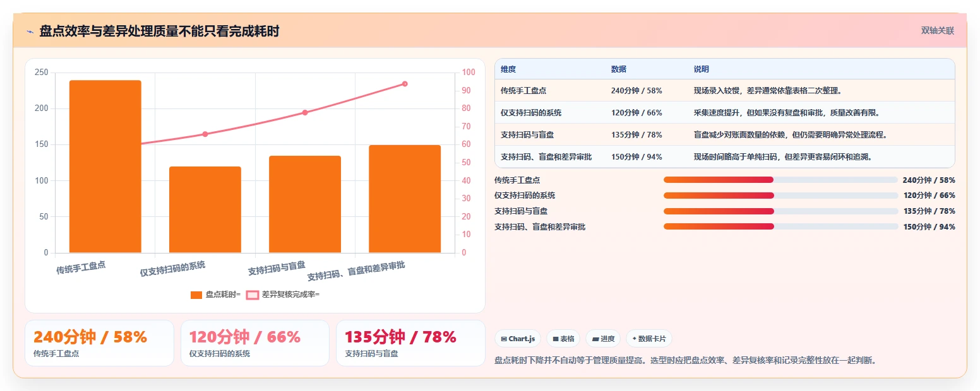Click table value 150分钟 / 94%
Screen dimensions: 980x391
(x=636, y=157)
